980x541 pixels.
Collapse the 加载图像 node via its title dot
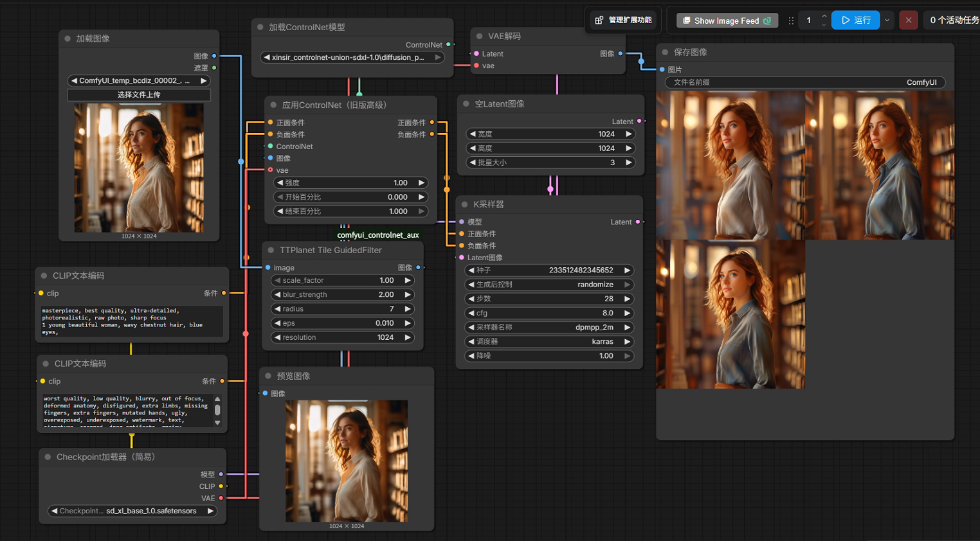(68, 39)
